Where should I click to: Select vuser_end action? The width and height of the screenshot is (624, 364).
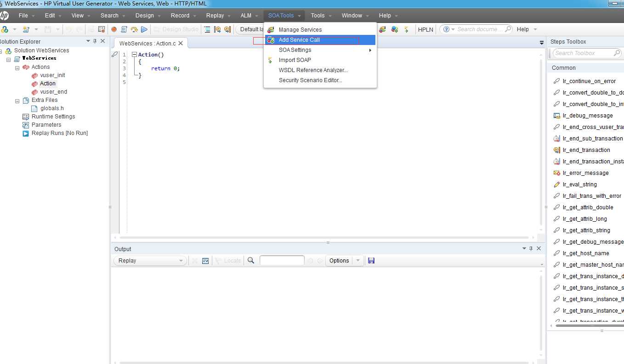coord(54,92)
